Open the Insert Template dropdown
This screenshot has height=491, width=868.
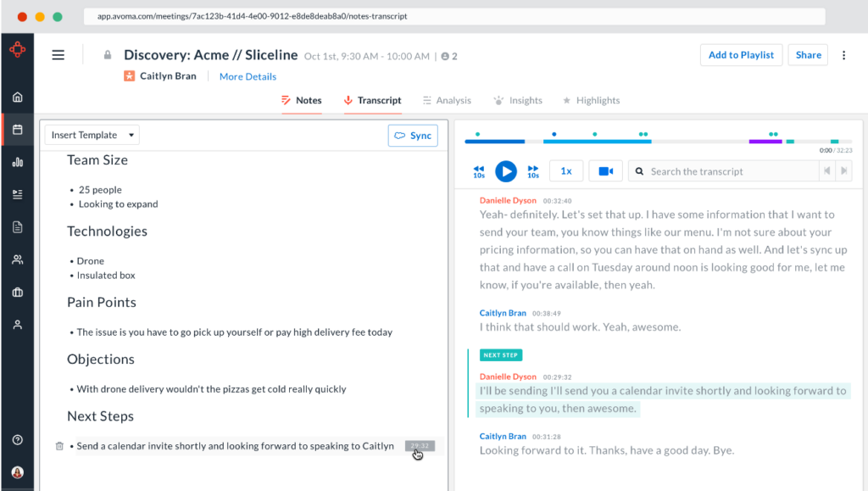(92, 135)
